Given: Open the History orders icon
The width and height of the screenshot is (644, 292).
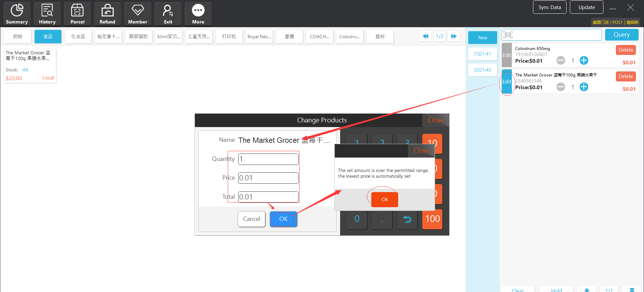Looking at the screenshot, I should pos(47,14).
